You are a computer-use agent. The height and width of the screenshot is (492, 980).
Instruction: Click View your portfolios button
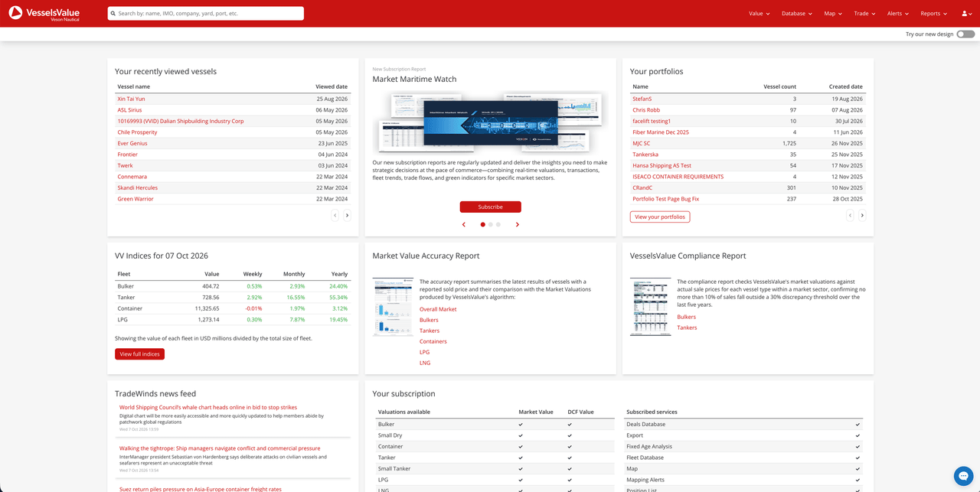point(660,217)
